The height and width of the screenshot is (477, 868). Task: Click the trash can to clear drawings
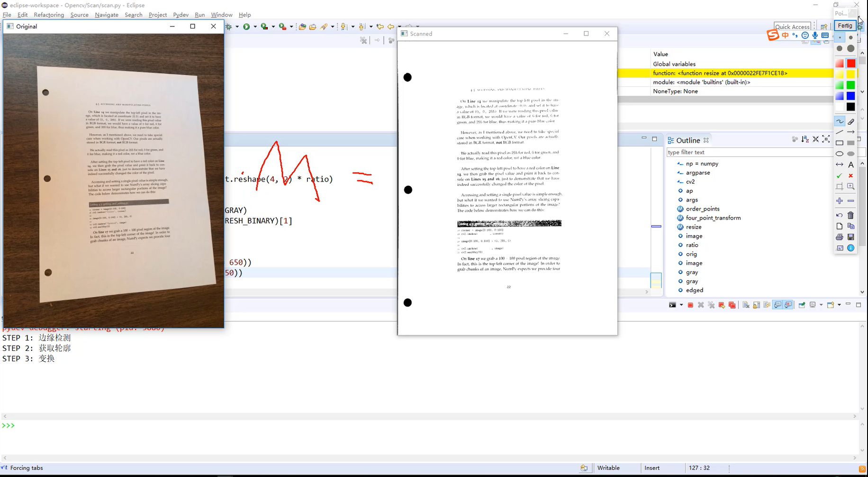point(851,215)
